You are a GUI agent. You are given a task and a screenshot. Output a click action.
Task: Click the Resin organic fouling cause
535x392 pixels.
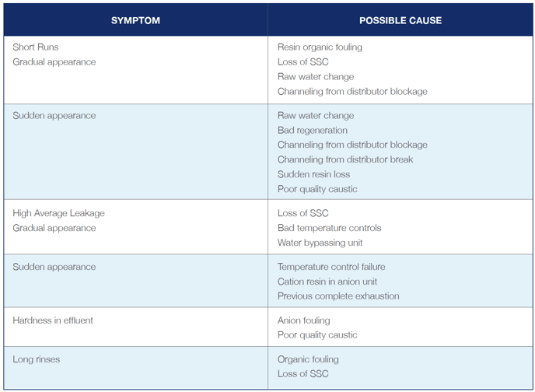[320, 47]
